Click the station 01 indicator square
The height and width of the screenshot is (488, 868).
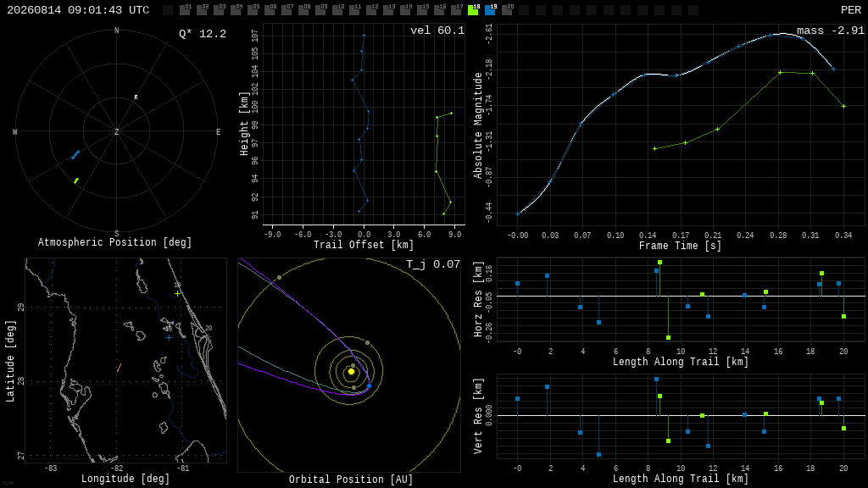(x=185, y=10)
